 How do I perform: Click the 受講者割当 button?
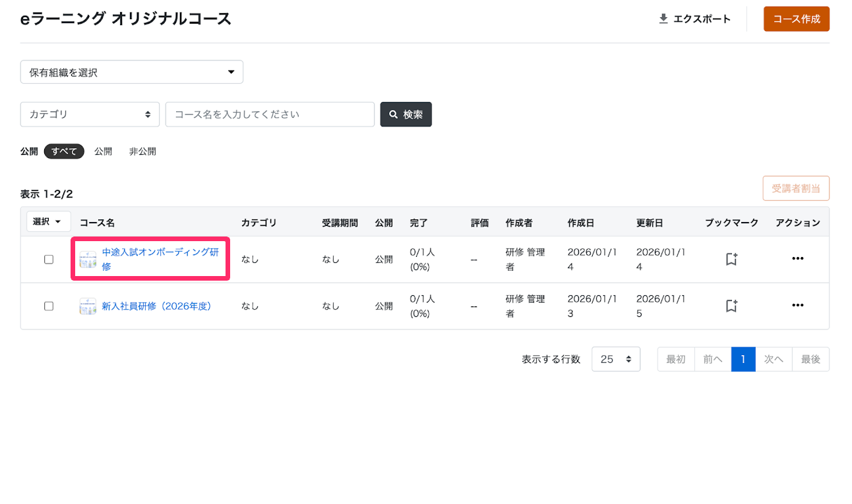[796, 188]
